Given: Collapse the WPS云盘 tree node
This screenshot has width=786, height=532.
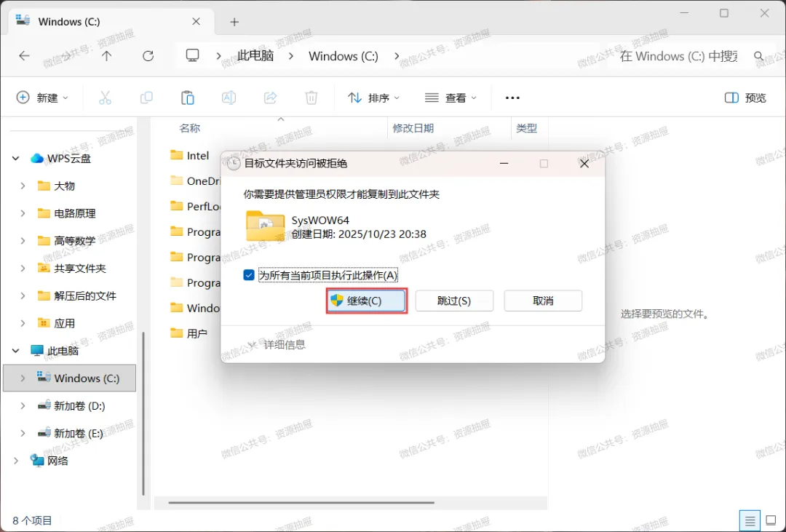Looking at the screenshot, I should pyautogui.click(x=15, y=159).
